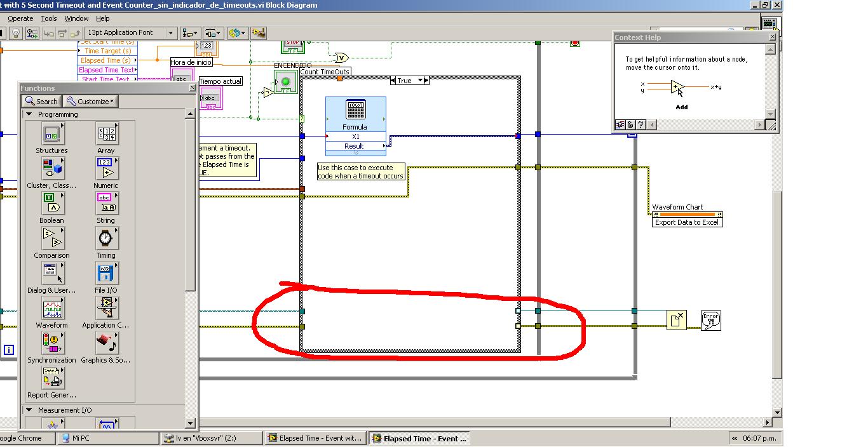Click the Simple Error Handler node
The image size is (868, 447).
coord(711,320)
